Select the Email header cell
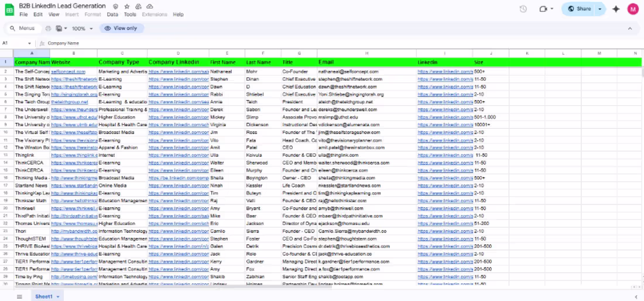Screen dimensions: 644x301 tap(366, 63)
